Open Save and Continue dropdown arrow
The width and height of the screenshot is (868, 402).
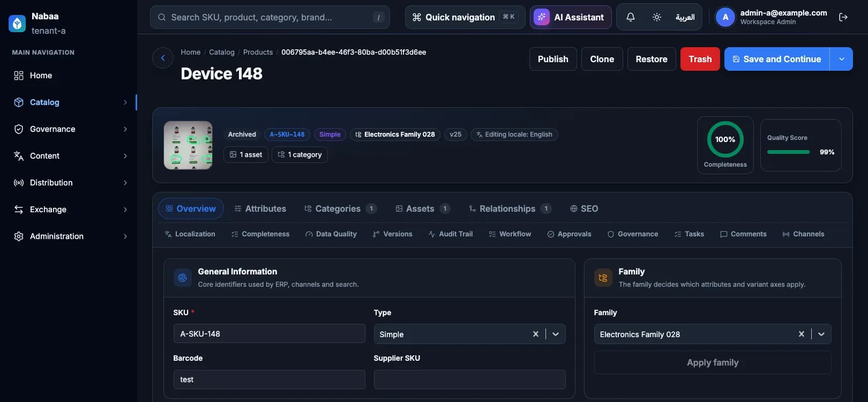[841, 59]
